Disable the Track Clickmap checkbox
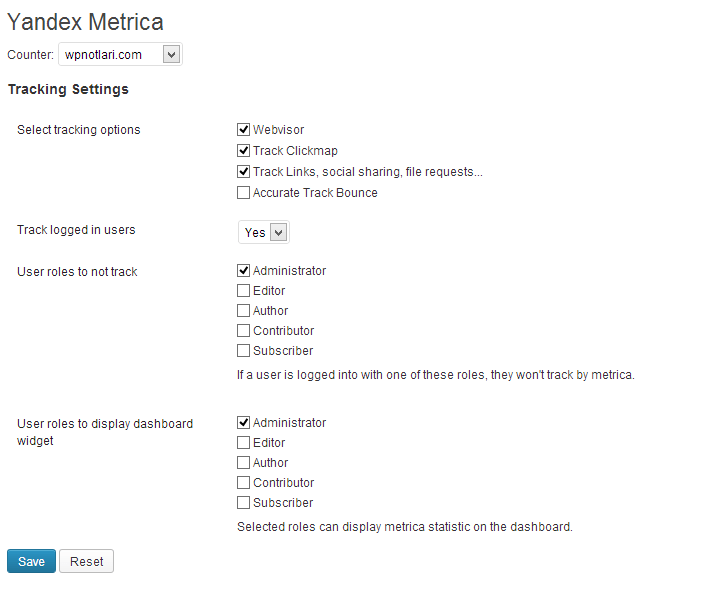 [x=243, y=150]
